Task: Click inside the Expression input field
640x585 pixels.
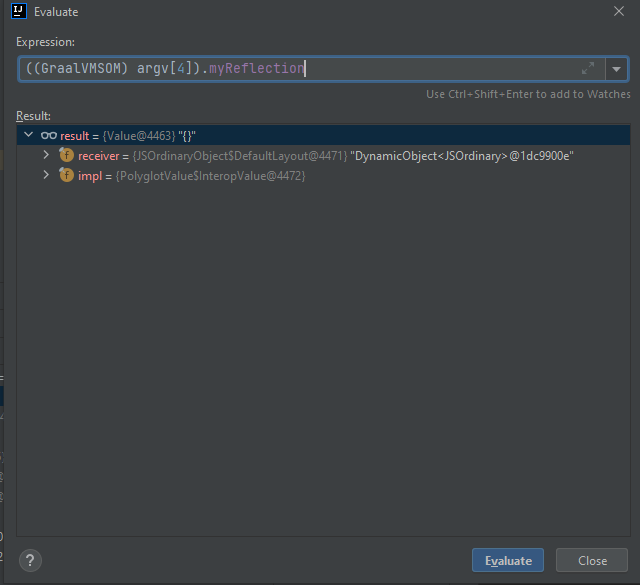Action: pos(311,69)
